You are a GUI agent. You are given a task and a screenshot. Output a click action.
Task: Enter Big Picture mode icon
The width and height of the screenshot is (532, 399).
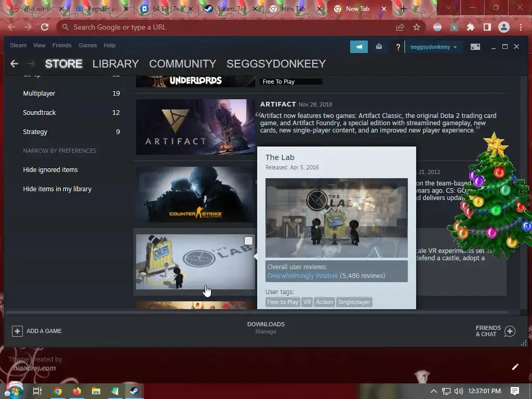click(x=475, y=47)
